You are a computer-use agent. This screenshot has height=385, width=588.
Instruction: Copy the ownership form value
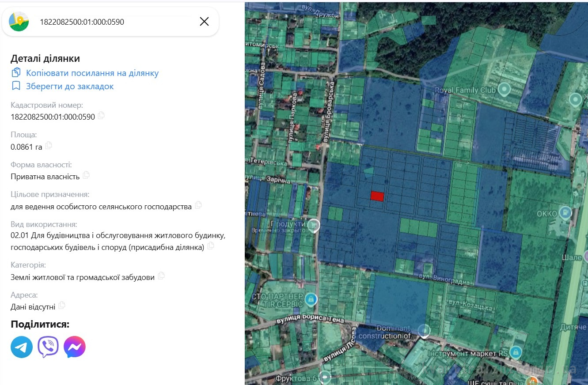click(86, 175)
